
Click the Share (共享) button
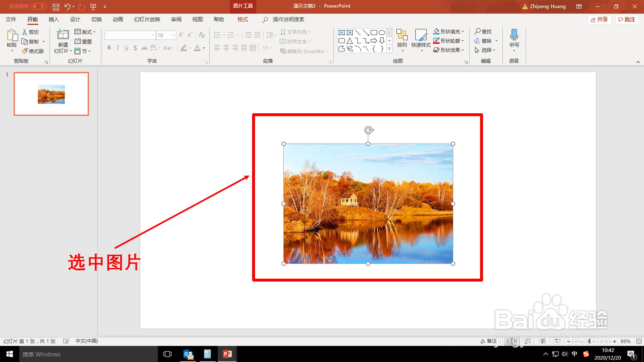(599, 20)
